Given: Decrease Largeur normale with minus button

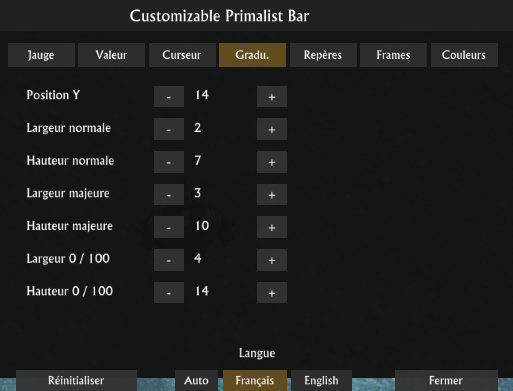Looking at the screenshot, I should [x=169, y=129].
